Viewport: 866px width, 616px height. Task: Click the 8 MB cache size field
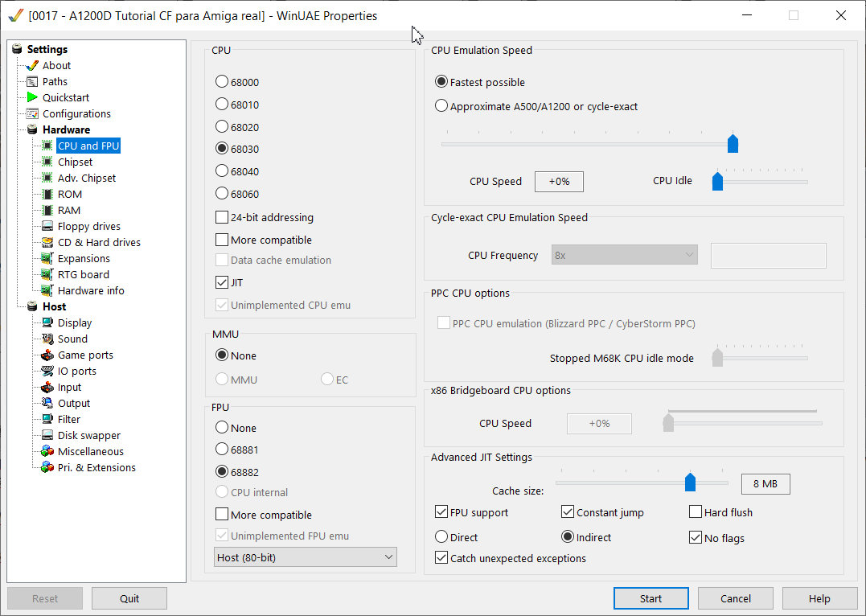point(765,483)
